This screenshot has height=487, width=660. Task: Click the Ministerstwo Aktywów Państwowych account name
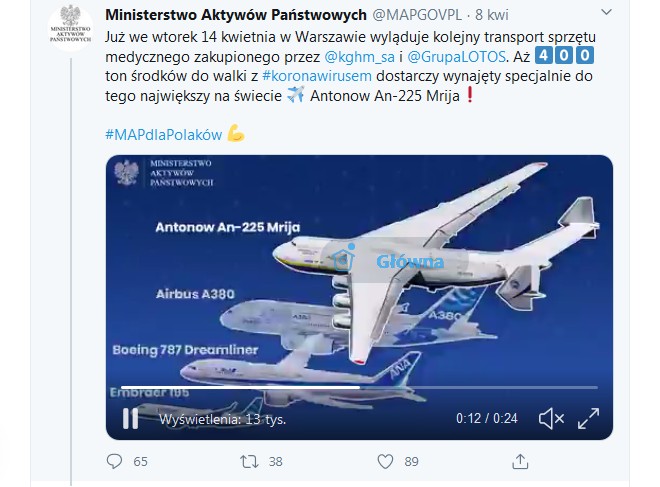(236, 15)
